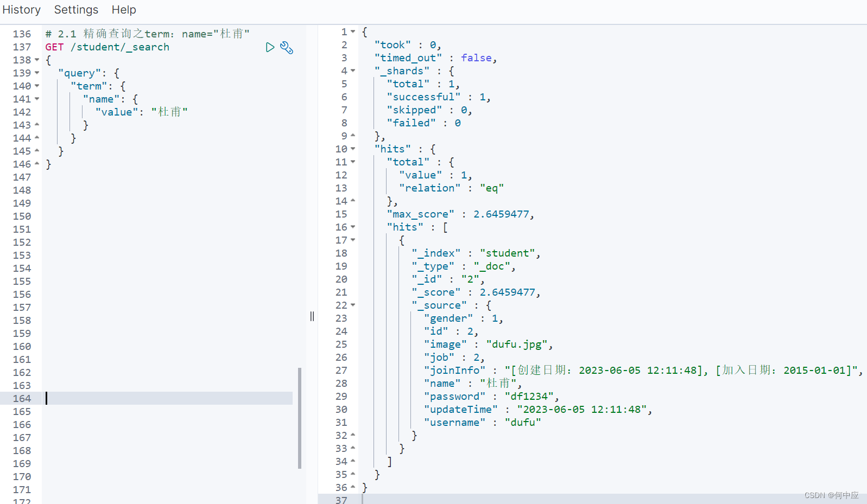This screenshot has width=867, height=504.
Task: Collapse the outer "hits" object at line 10
Action: [x=353, y=149]
